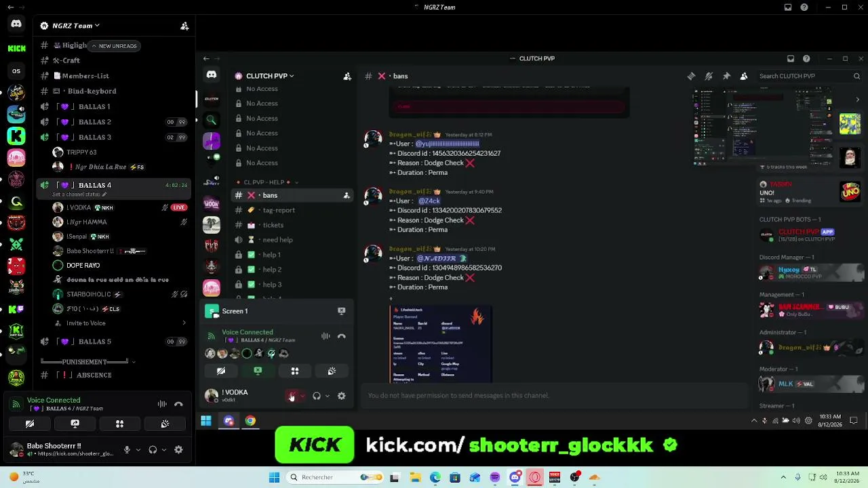Open pinned messages in bans channel header
This screenshot has height=488, width=868.
(726, 76)
